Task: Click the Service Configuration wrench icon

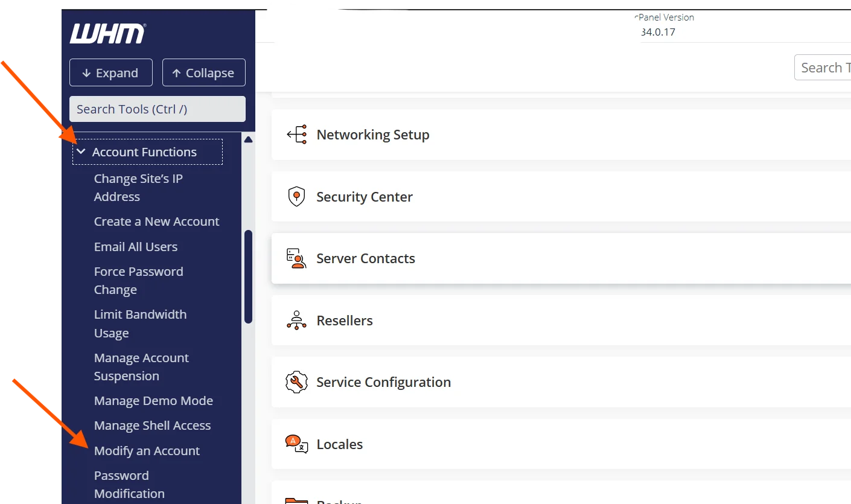Action: pos(296,382)
